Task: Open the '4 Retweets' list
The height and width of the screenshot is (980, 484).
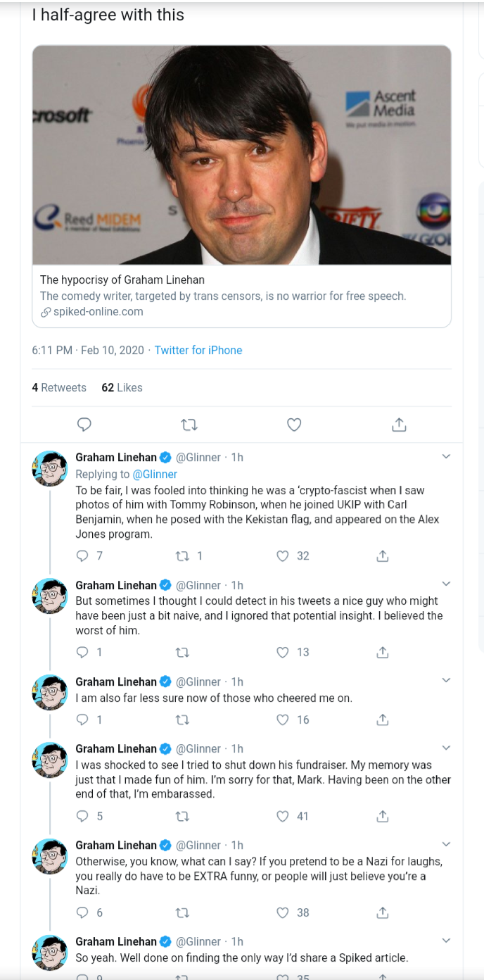Action: [59, 388]
